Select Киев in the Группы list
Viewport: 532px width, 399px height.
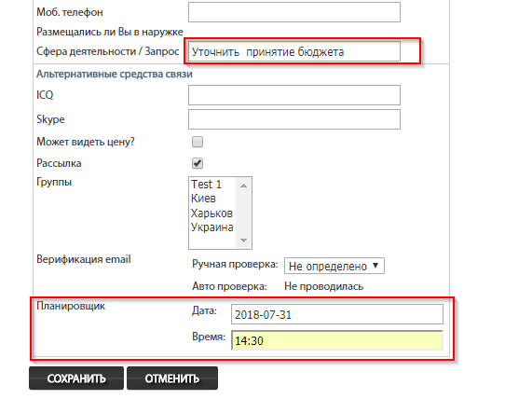pyautogui.click(x=203, y=199)
